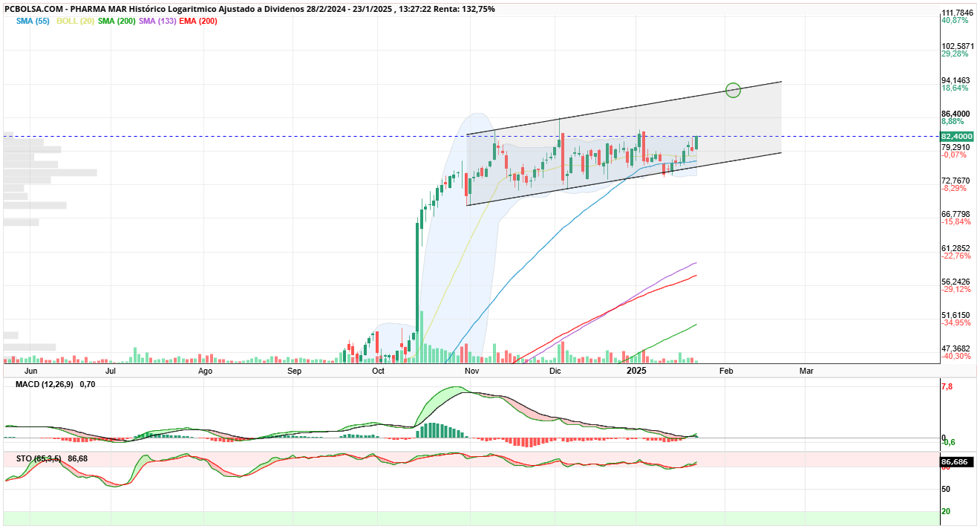This screenshot has width=980, height=529.
Task: Click the 7,8 value on MACD scale
Action: click(947, 387)
